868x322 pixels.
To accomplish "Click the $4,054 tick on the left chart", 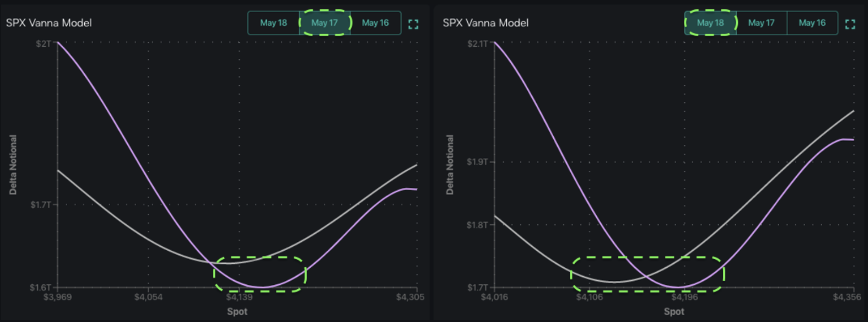I will 148,297.
